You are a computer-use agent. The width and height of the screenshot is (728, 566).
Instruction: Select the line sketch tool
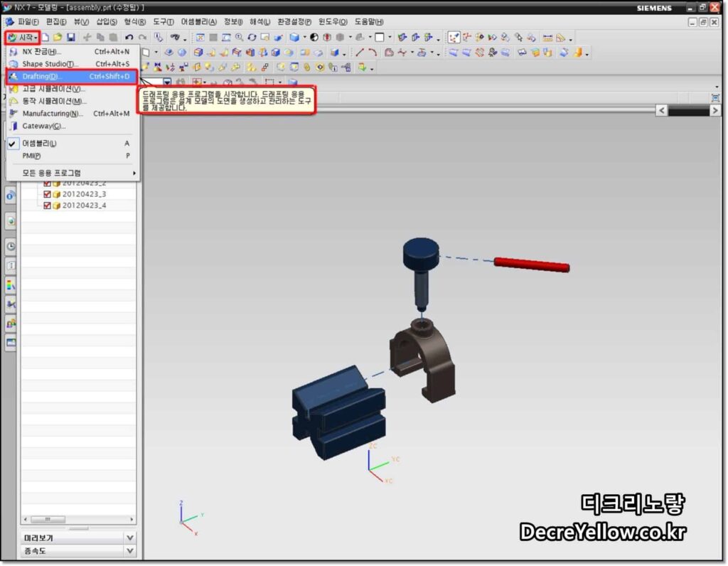pos(359,53)
